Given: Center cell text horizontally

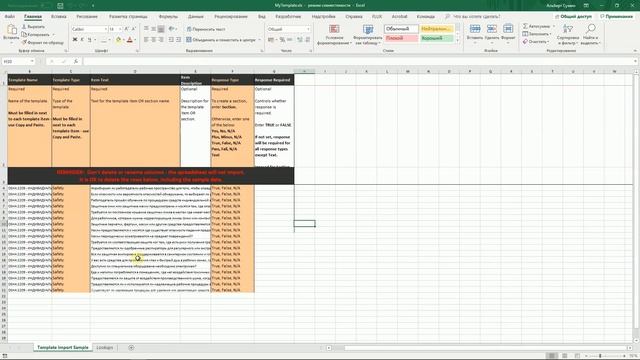Looking at the screenshot, I should [153, 40].
